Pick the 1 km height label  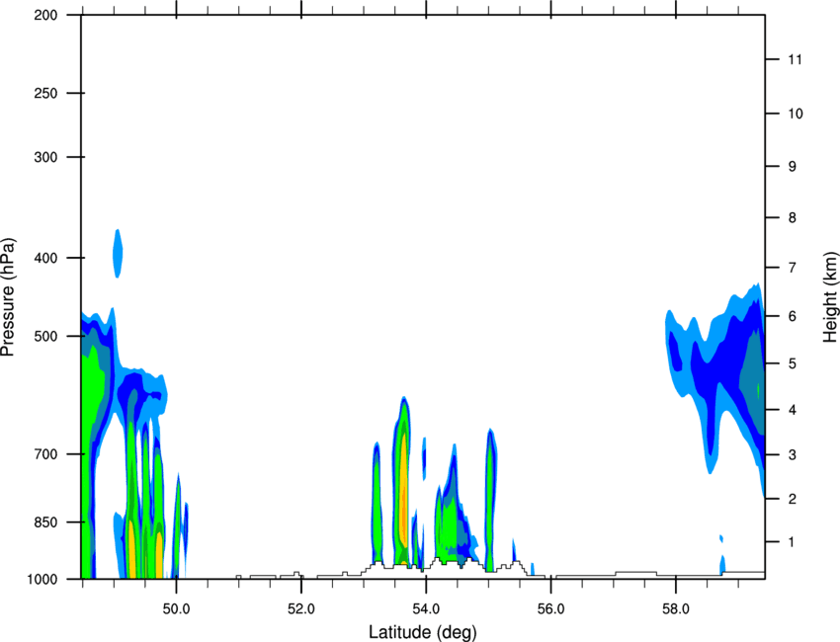coord(793,542)
